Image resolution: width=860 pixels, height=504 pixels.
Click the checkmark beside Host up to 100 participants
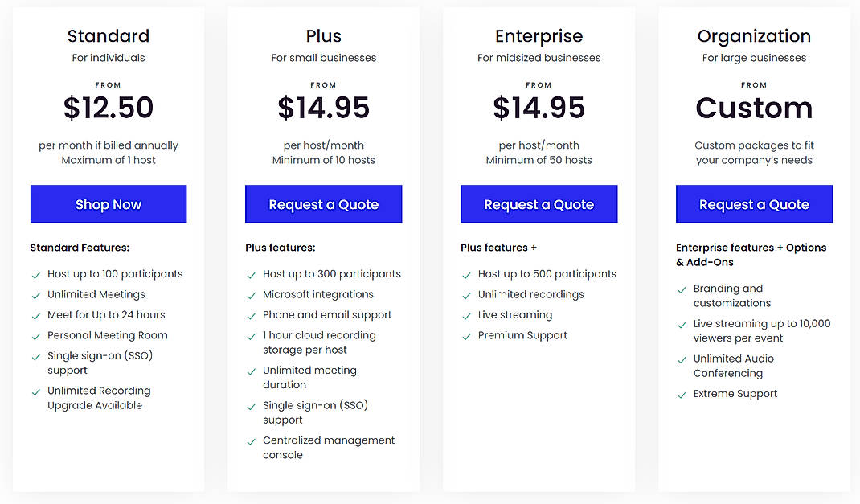click(x=35, y=274)
